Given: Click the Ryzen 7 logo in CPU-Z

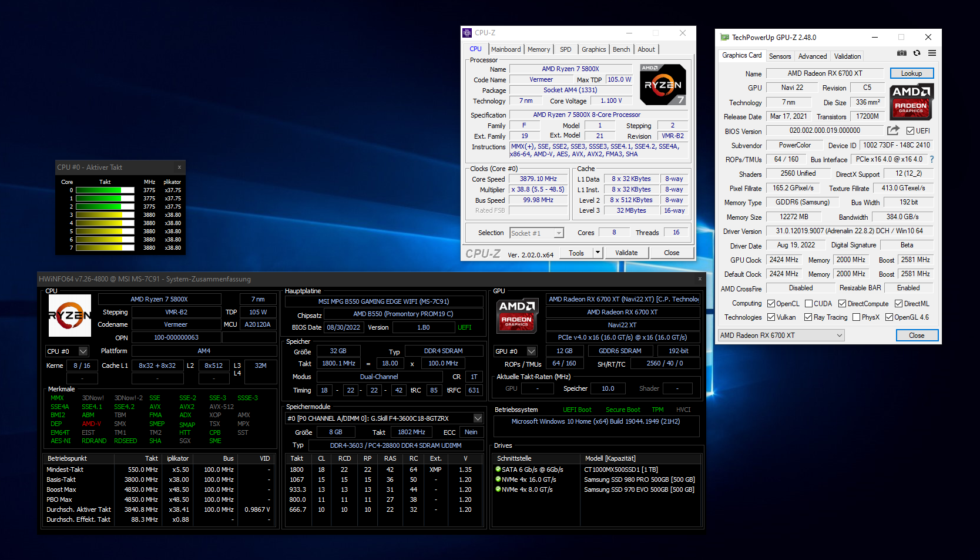Looking at the screenshot, I should point(662,84).
